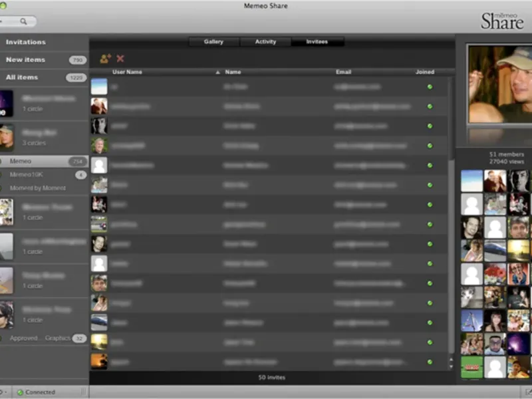Click the green window zoom button
Viewport: 532px width, 399px height.
pos(3,5)
